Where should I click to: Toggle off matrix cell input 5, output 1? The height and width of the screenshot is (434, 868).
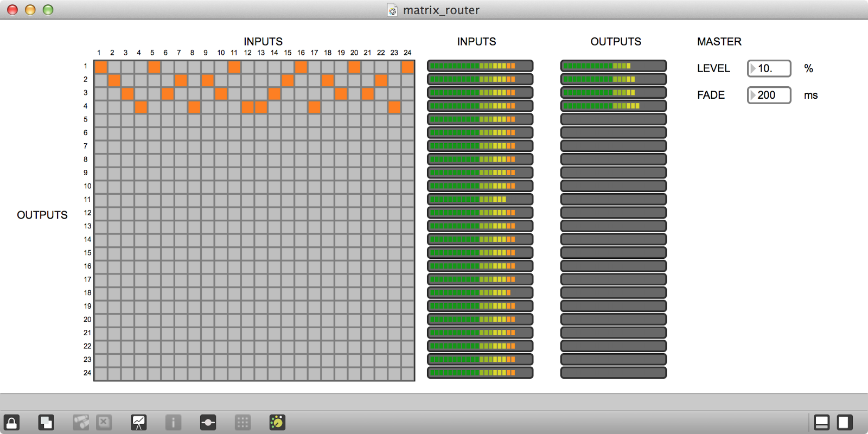tap(154, 67)
